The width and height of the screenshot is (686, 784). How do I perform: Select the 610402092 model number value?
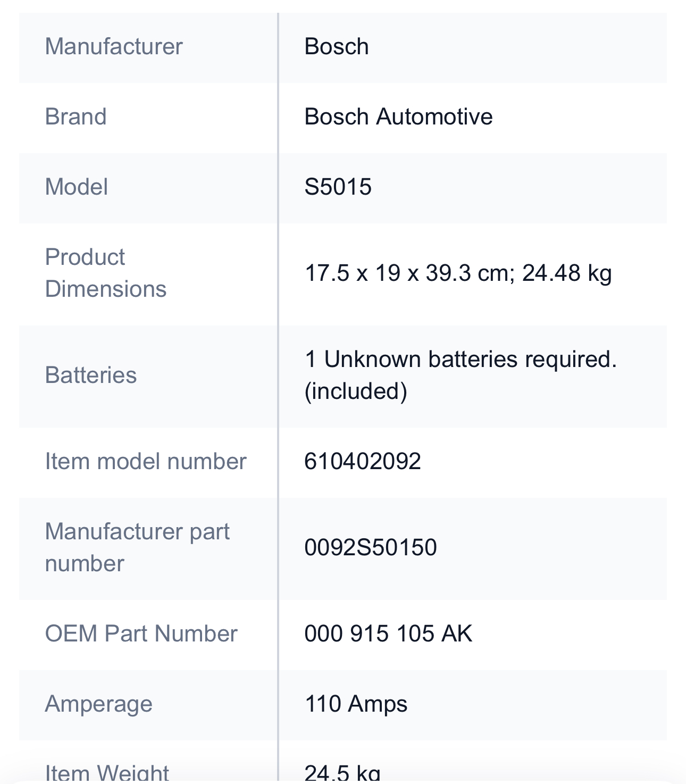coord(363,462)
